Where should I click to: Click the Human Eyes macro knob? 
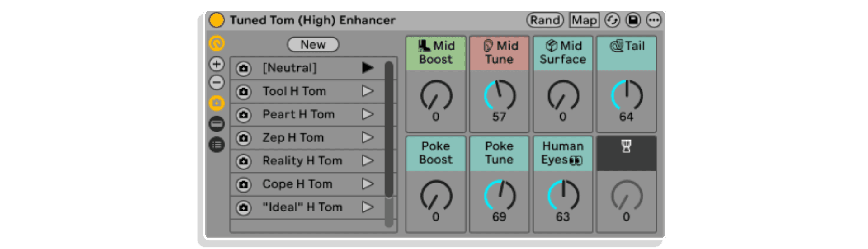pyautogui.click(x=563, y=195)
